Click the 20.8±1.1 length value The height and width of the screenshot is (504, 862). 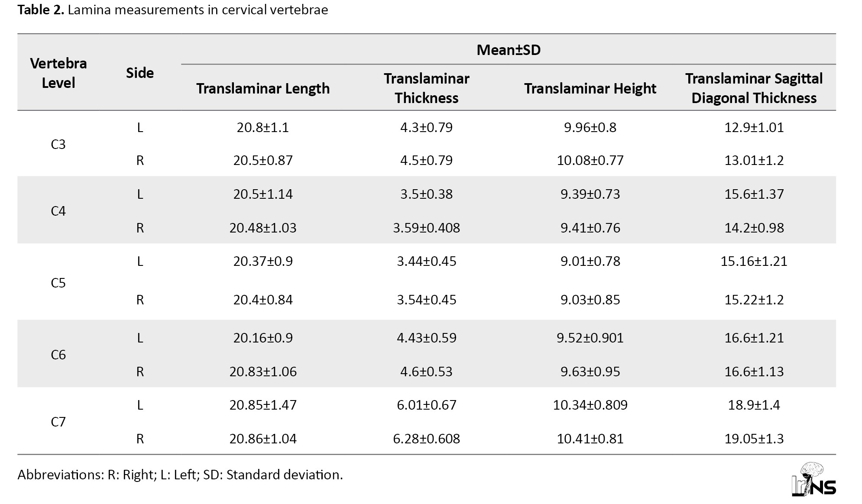point(263,127)
